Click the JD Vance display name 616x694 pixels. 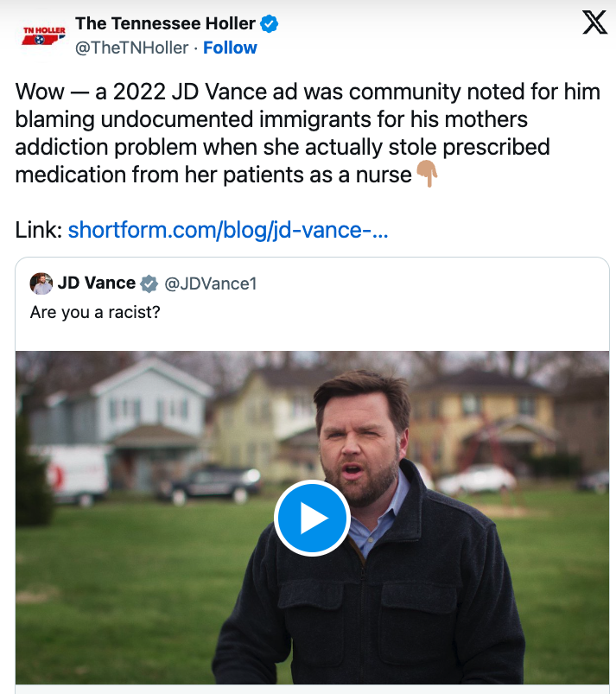click(x=96, y=283)
